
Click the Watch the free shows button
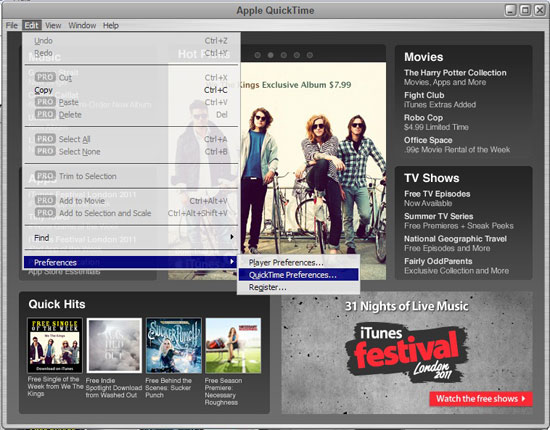click(x=481, y=399)
